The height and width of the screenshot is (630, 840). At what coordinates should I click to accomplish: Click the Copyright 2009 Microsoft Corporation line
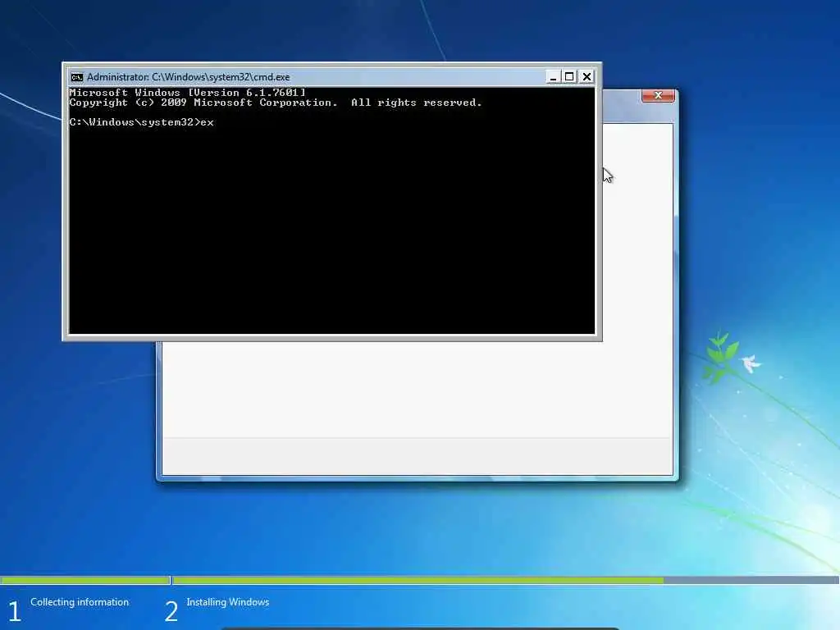[x=276, y=103]
